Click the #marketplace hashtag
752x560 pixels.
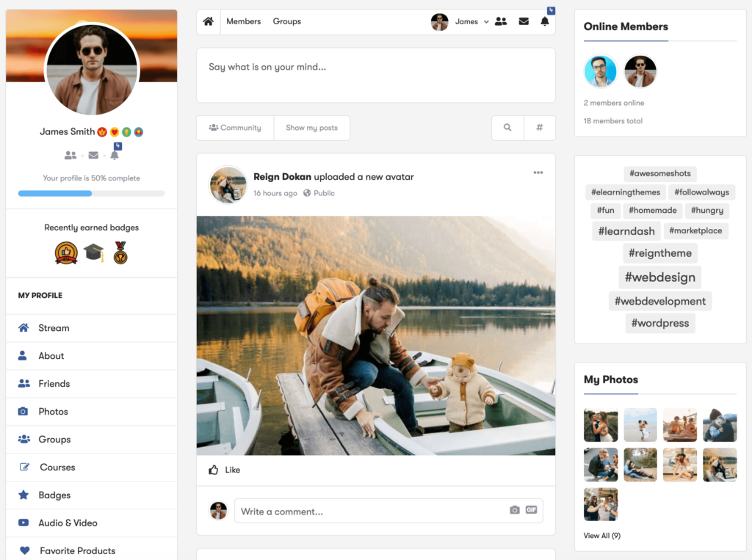695,230
